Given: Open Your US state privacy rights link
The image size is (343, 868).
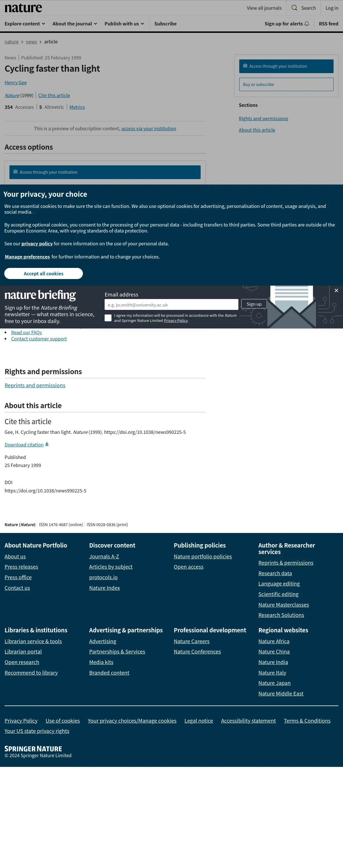Looking at the screenshot, I should (x=37, y=731).
